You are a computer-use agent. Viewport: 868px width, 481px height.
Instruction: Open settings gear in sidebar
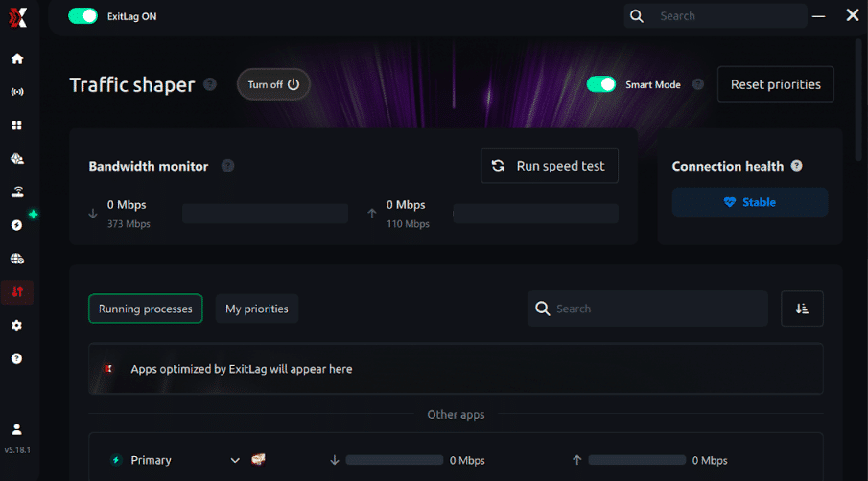[x=16, y=326]
